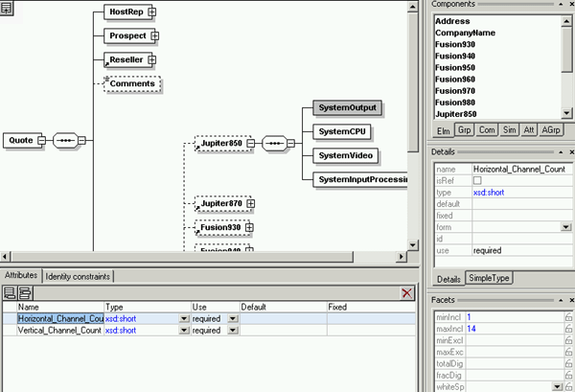The image size is (575, 392).
Task: Collapse the sequence after Jupiter850 compositor
Action: [290, 143]
